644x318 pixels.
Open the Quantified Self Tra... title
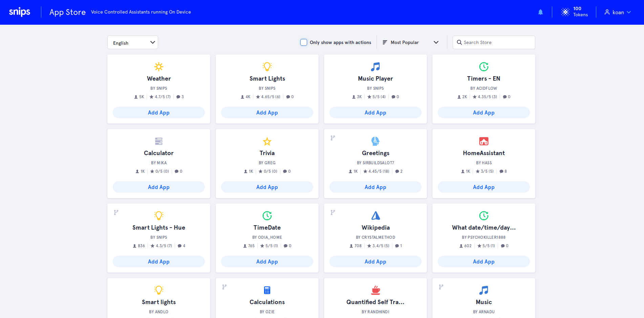[375, 302]
